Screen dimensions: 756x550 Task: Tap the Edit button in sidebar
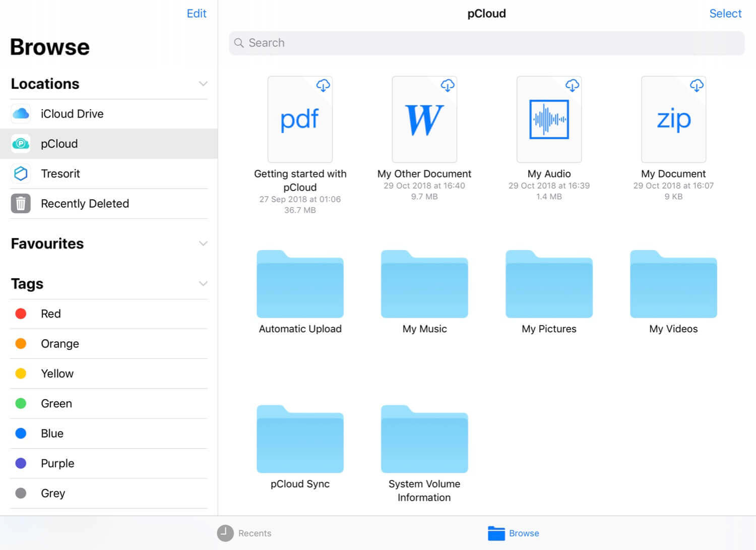196,14
